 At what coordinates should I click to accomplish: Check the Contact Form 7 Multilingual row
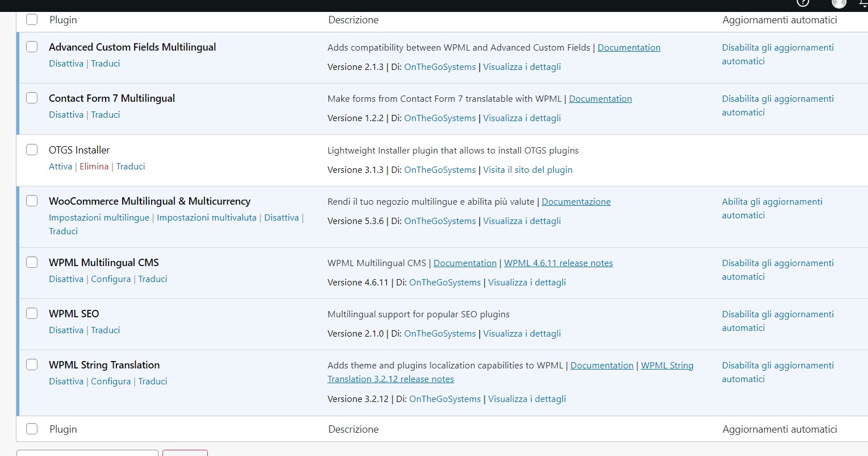[x=32, y=98]
